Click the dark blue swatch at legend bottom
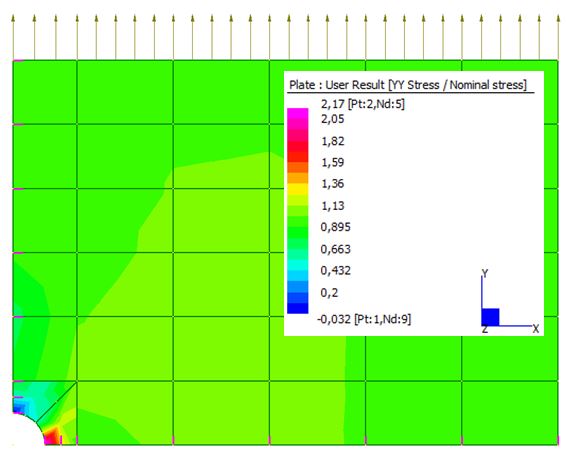This screenshot has width=566, height=451. [297, 308]
